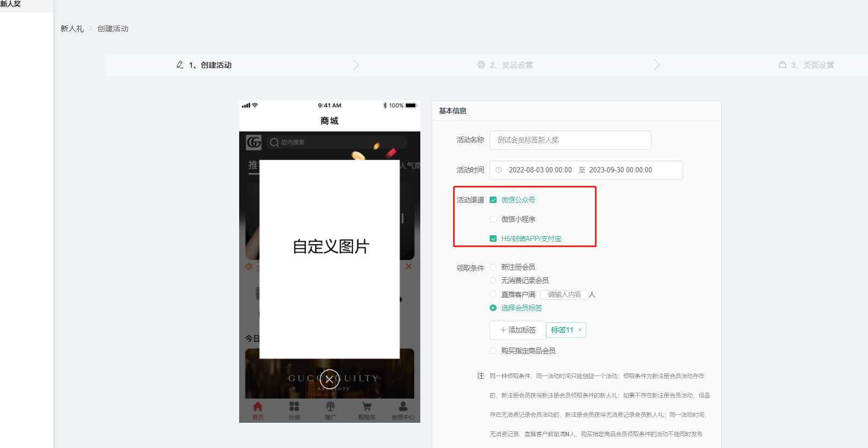Select the 新注册会员 radio option

point(493,267)
